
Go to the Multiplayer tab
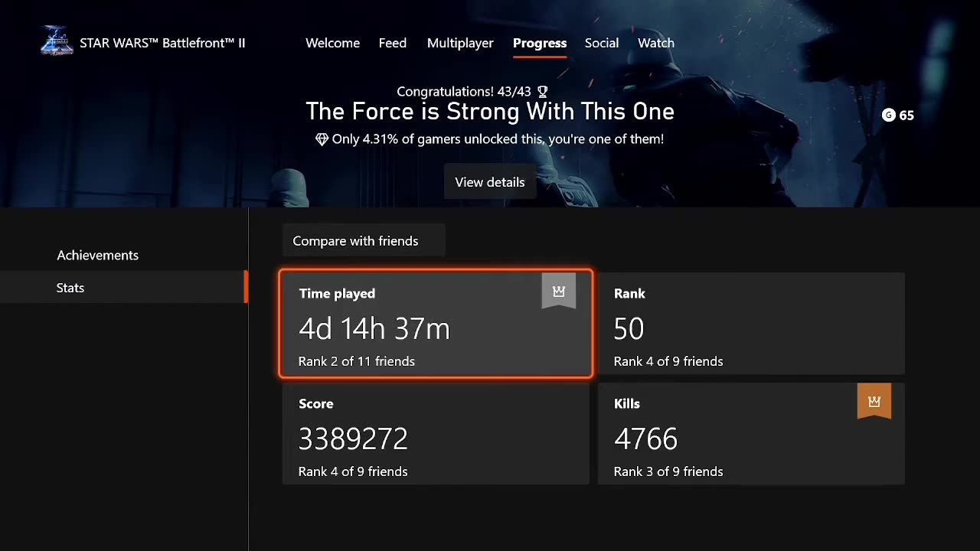pos(460,43)
